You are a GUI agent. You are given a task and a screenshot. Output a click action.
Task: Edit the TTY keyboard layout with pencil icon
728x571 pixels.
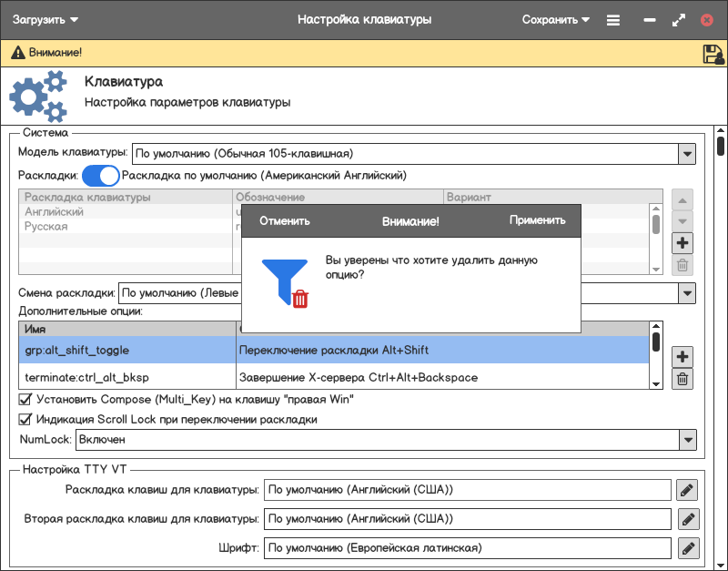pyautogui.click(x=687, y=490)
